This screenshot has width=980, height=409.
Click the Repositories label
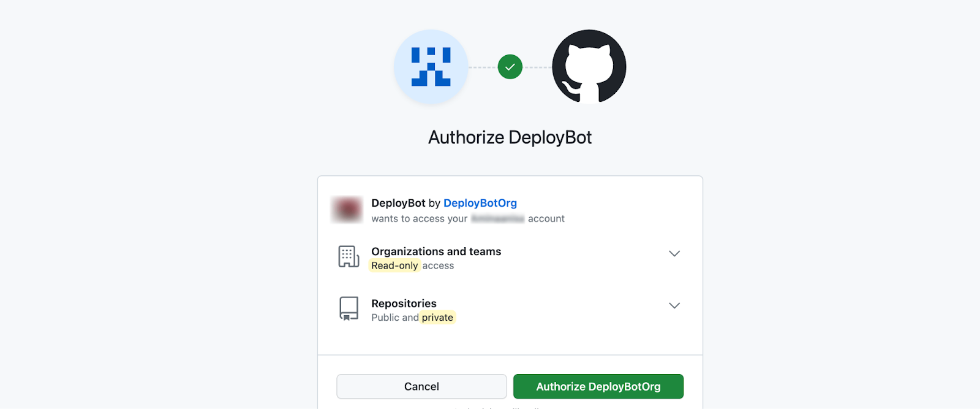click(x=404, y=304)
